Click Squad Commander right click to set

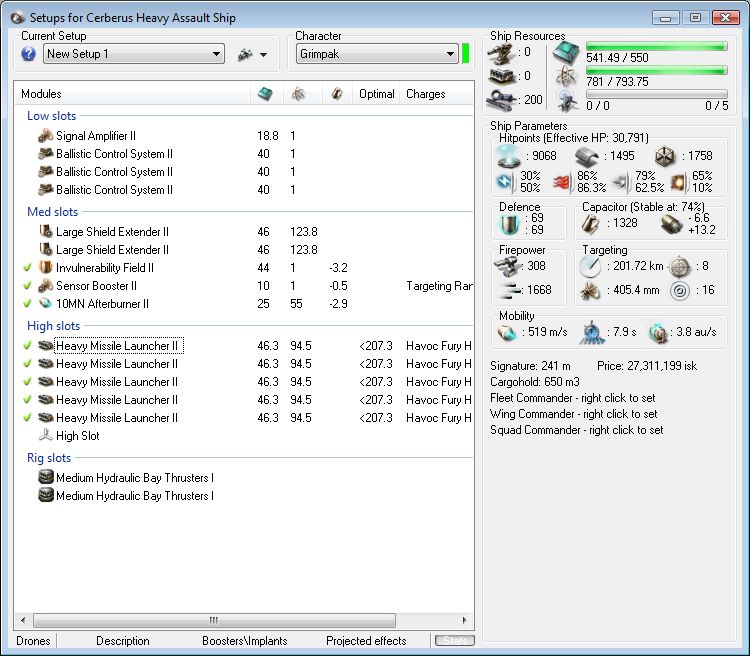coord(576,430)
